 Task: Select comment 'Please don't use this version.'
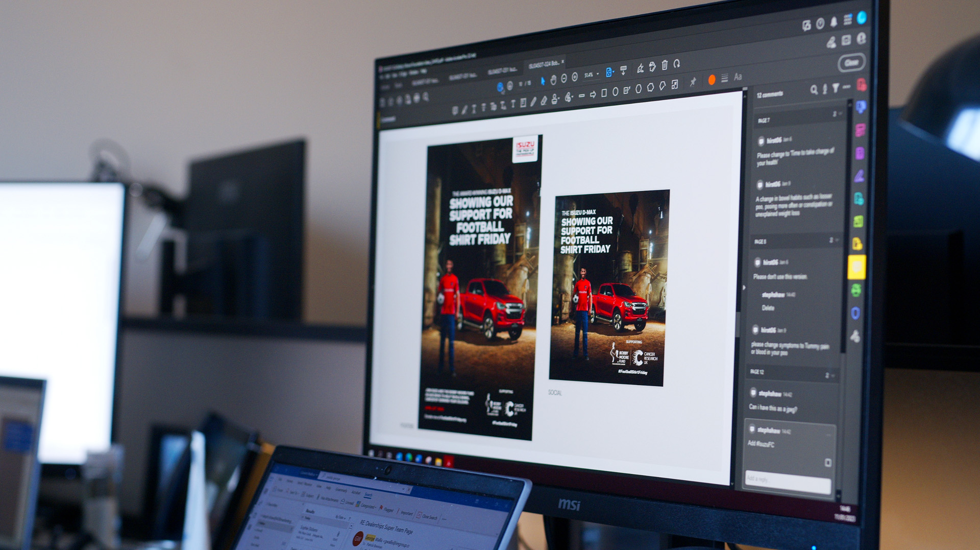(x=780, y=277)
